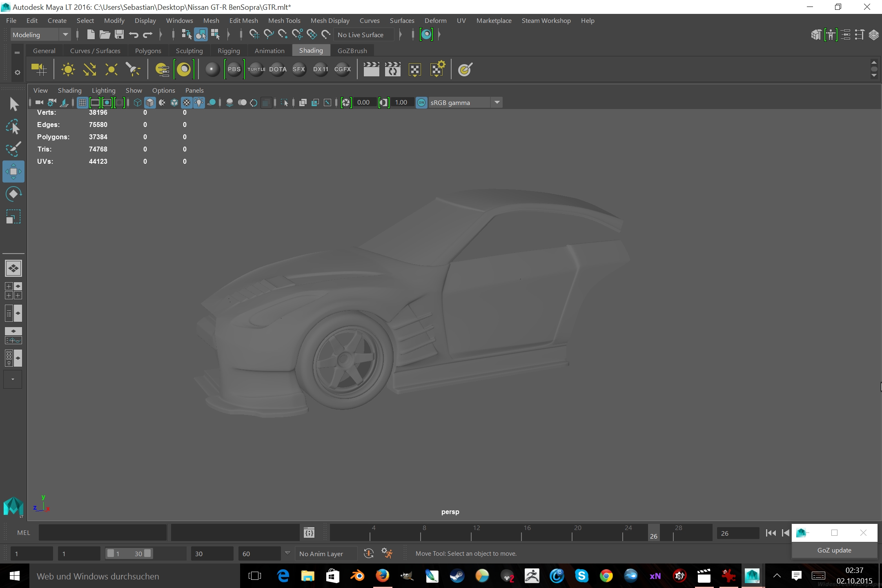
Task: Switch to the Polygons shelf tab
Action: tap(148, 51)
